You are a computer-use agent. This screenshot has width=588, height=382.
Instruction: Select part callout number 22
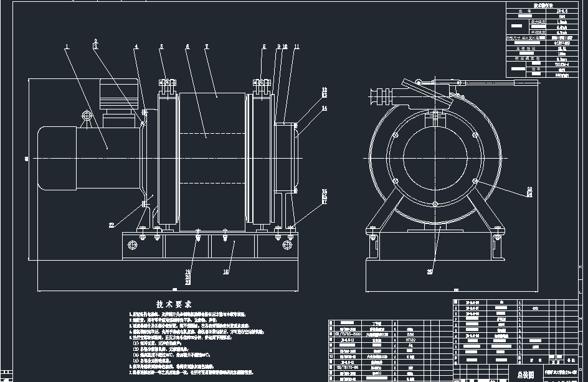(x=111, y=225)
